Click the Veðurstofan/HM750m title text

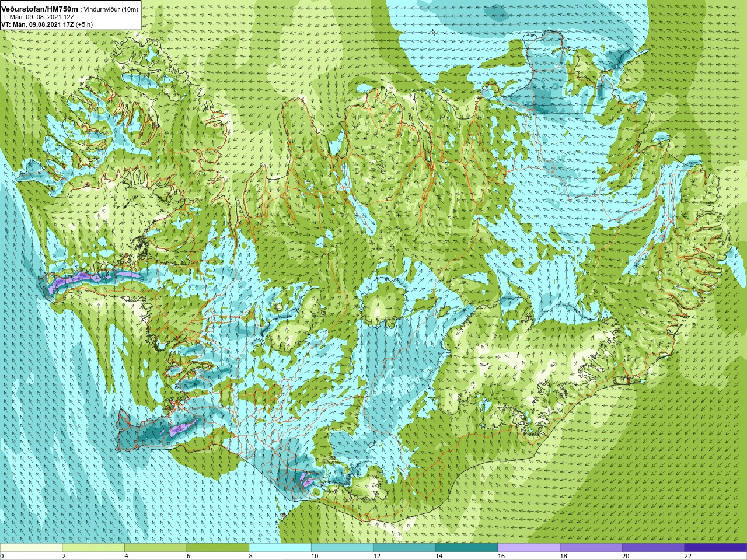pos(40,9)
